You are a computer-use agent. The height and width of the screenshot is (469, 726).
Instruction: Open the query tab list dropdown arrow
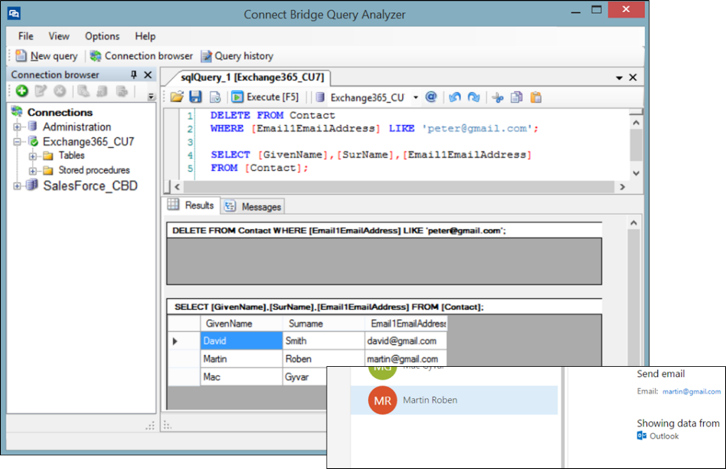619,78
